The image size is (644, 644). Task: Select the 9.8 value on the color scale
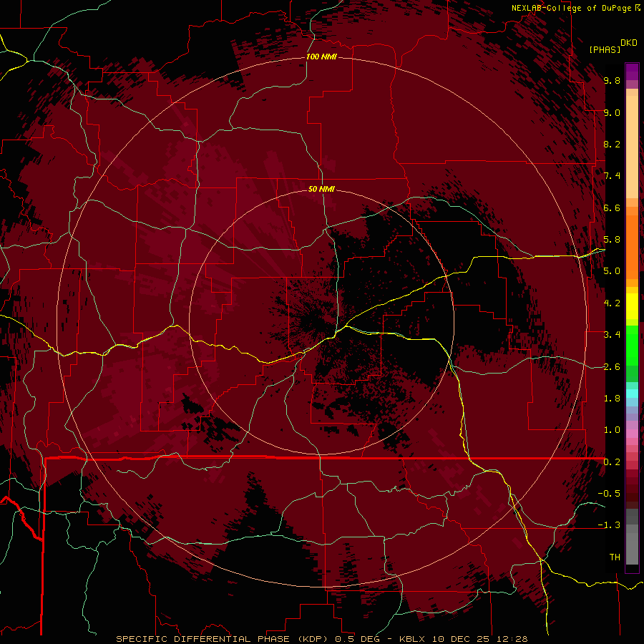[x=612, y=80]
